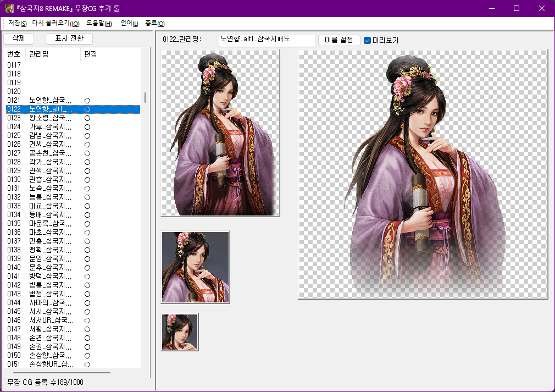The width and height of the screenshot is (555, 392).
Task: Open the 도움말(H) help menu
Action: (x=99, y=24)
